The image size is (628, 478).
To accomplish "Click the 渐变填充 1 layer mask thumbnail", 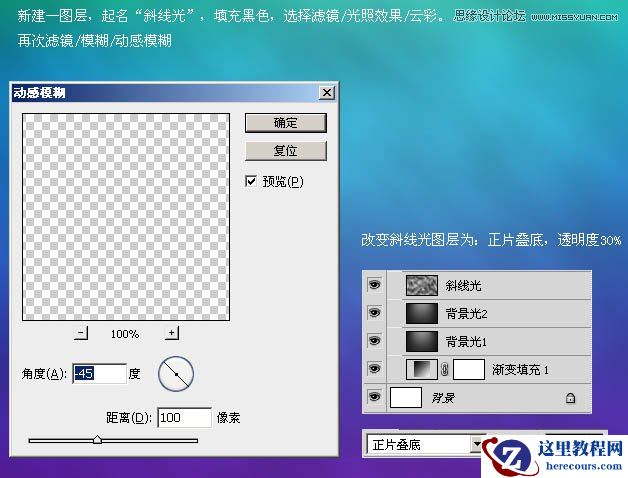I will [469, 369].
